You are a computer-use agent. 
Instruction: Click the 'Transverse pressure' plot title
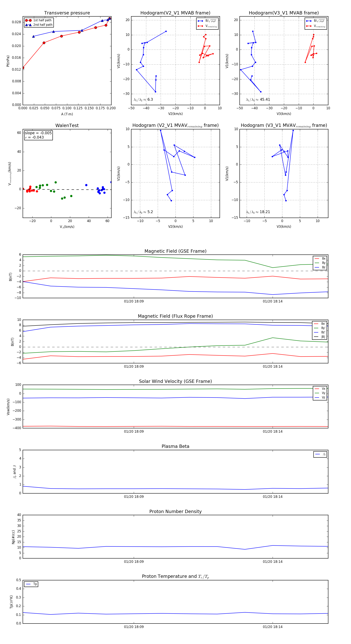[x=67, y=13]
